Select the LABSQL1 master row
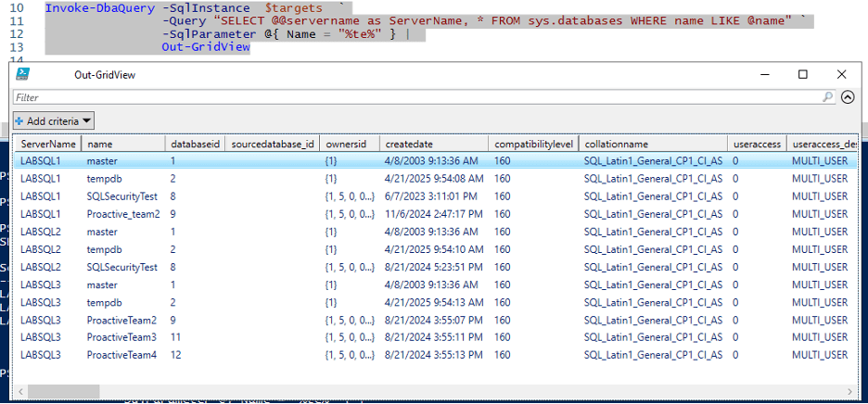The image size is (868, 404). pyautogui.click(x=436, y=161)
